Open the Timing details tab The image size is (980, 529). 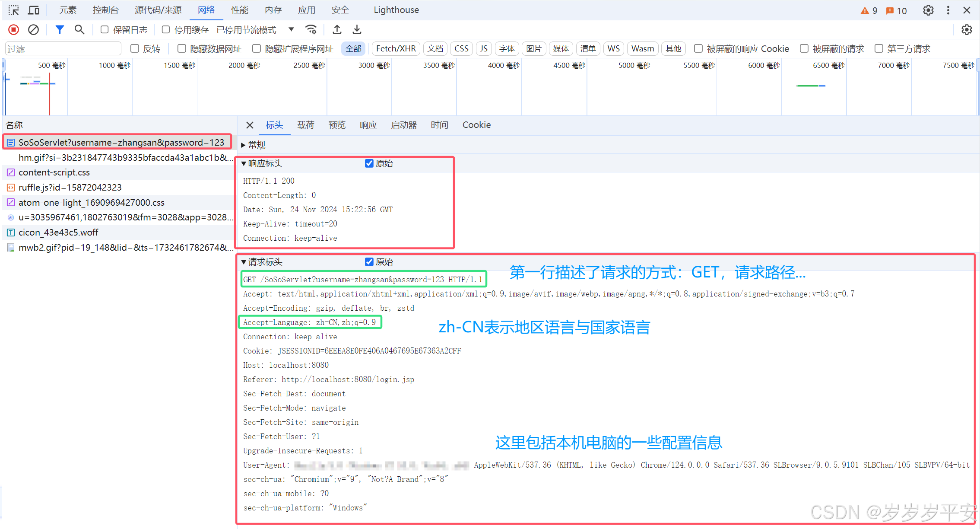(x=439, y=125)
